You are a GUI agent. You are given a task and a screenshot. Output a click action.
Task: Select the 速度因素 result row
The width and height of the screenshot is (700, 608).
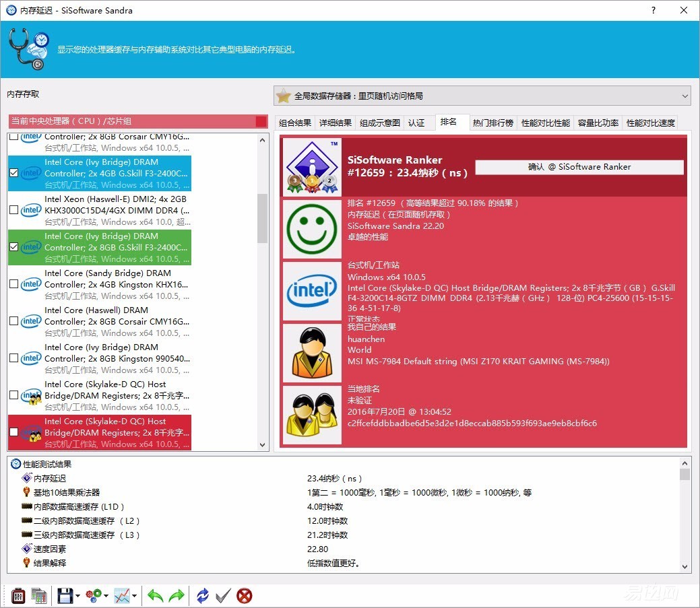pyautogui.click(x=344, y=549)
